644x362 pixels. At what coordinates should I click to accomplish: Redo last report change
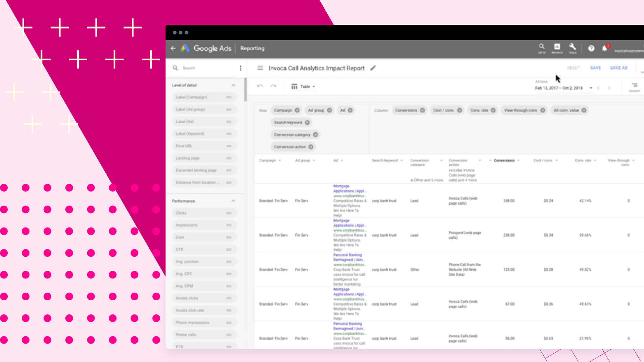pyautogui.click(x=274, y=86)
